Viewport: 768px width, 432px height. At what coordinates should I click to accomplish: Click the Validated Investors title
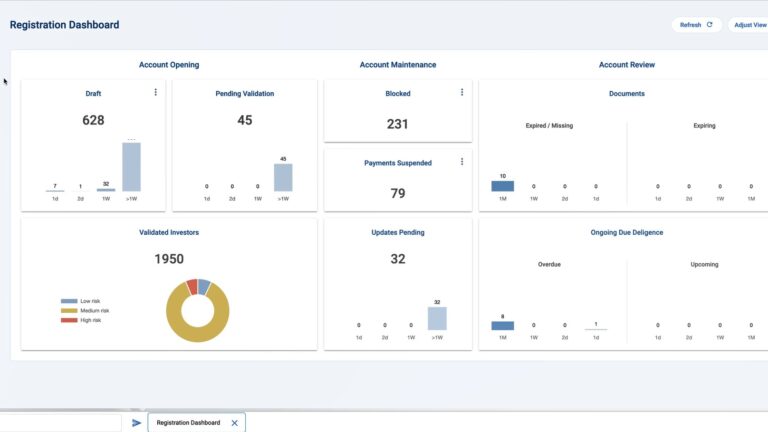pyautogui.click(x=169, y=232)
